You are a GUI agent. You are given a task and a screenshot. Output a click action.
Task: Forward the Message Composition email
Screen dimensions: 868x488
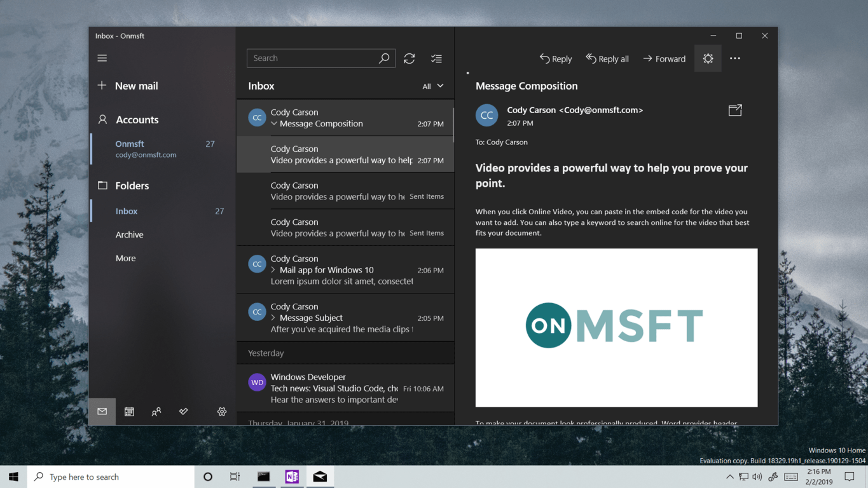pyautogui.click(x=665, y=58)
